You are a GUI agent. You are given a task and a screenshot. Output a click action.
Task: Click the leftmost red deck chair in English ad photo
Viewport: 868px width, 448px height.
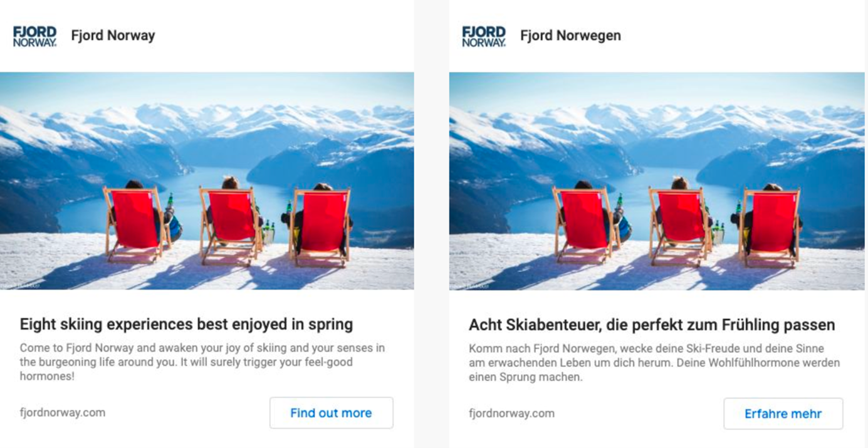[x=135, y=221]
